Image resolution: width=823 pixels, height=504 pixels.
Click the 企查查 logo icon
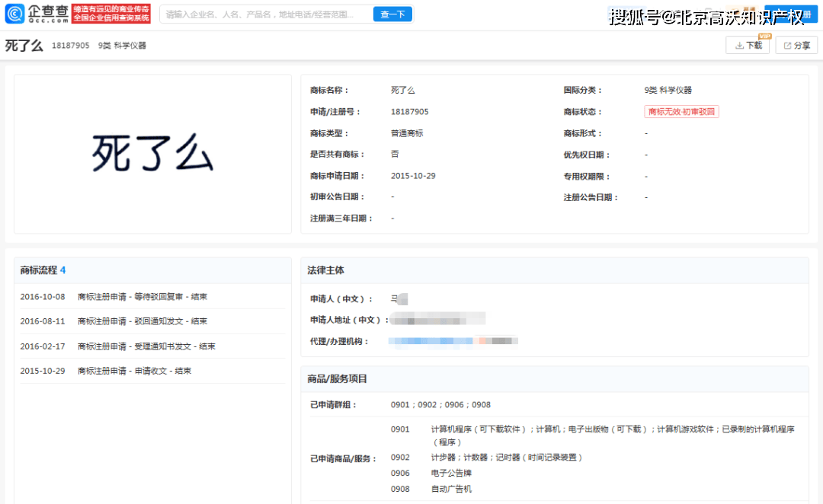pos(15,14)
